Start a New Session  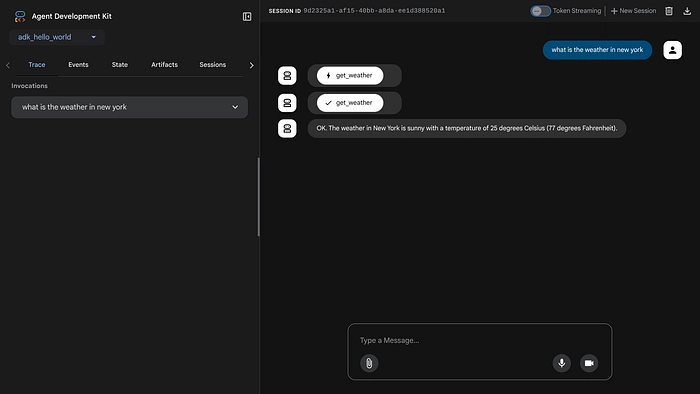633,11
